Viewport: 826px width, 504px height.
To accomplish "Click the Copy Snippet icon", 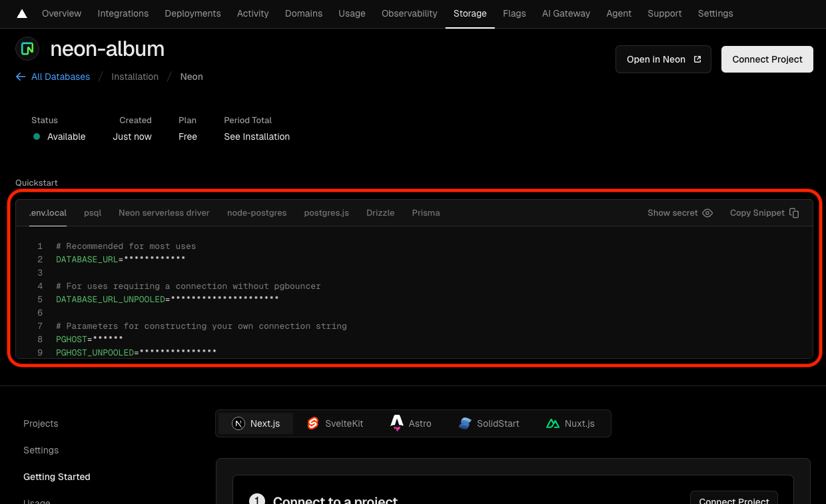I will pyautogui.click(x=795, y=212).
